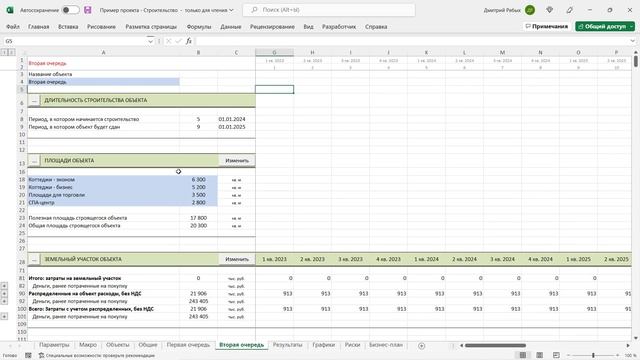Switch to the Графики sheet tab
The width and height of the screenshot is (640, 360).
(324, 345)
